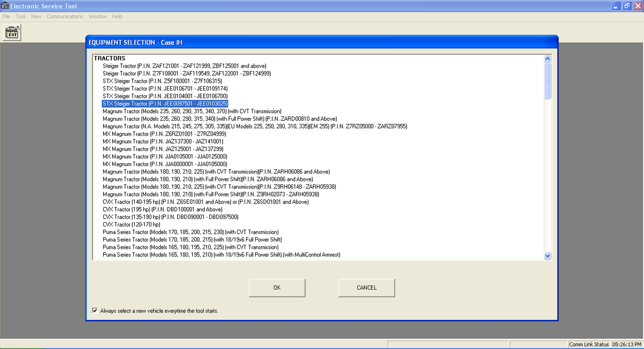Click the Electronic Service Tool title icon
The width and height of the screenshot is (644, 349).
click(x=5, y=6)
